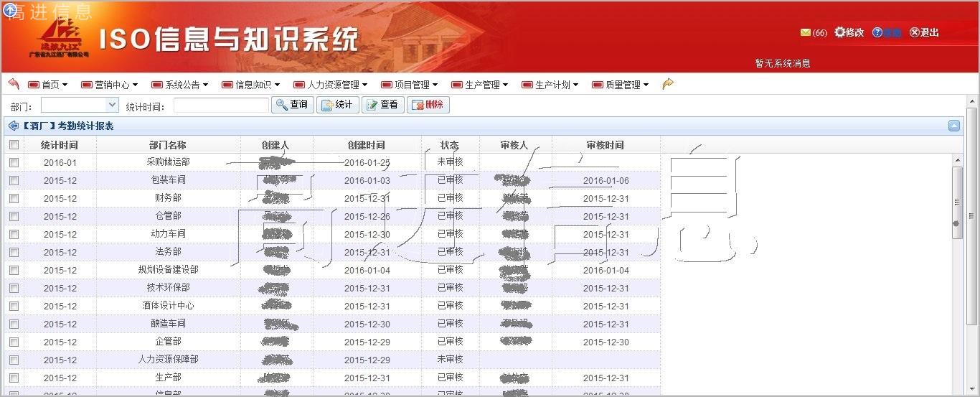The width and height of the screenshot is (980, 397).
Task: Click the red back arrow in the menu bar
Action: click(14, 84)
